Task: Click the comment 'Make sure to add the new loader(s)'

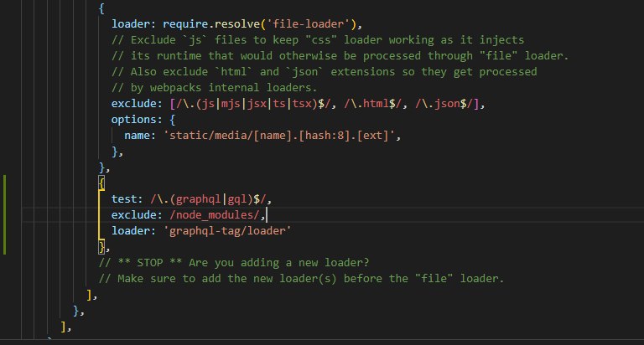Action: tap(301, 279)
